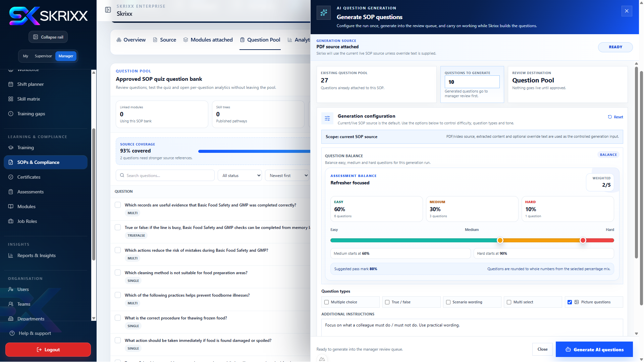The width and height of the screenshot is (644, 362).
Task: Click panel scrollbar down arrow
Action: pos(636,334)
